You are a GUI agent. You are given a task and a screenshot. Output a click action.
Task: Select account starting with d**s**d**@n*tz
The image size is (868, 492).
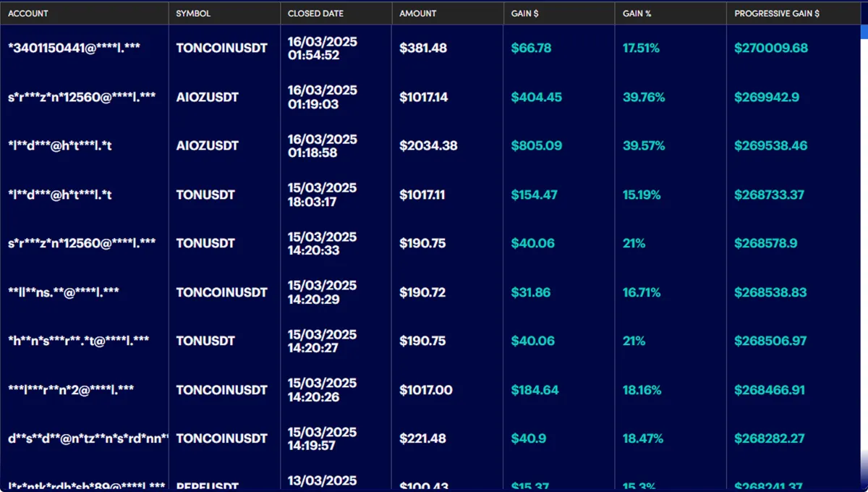(88, 438)
